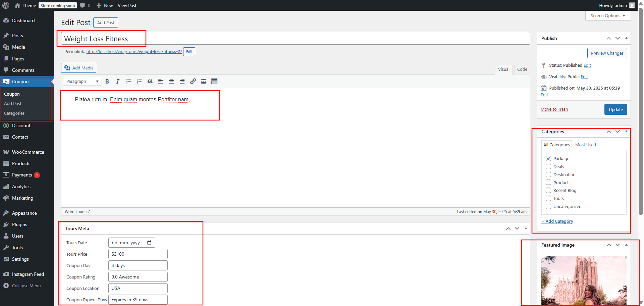Toggle the toolbar kitchen sink icon

tap(214, 82)
